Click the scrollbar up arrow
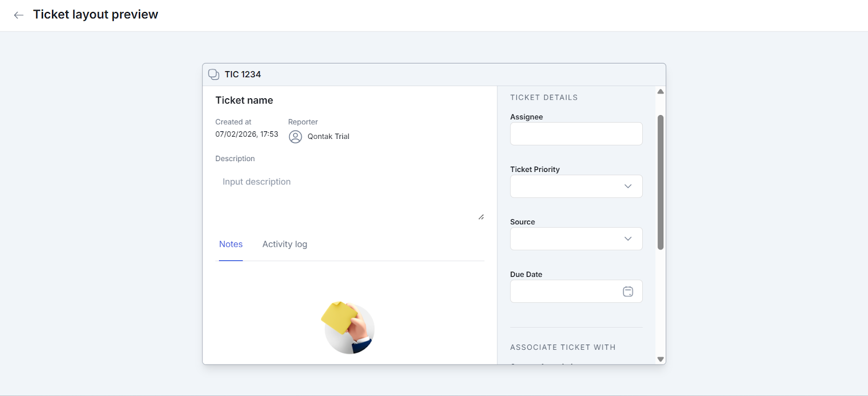Screen dimensions: 868x396 (x=660, y=92)
